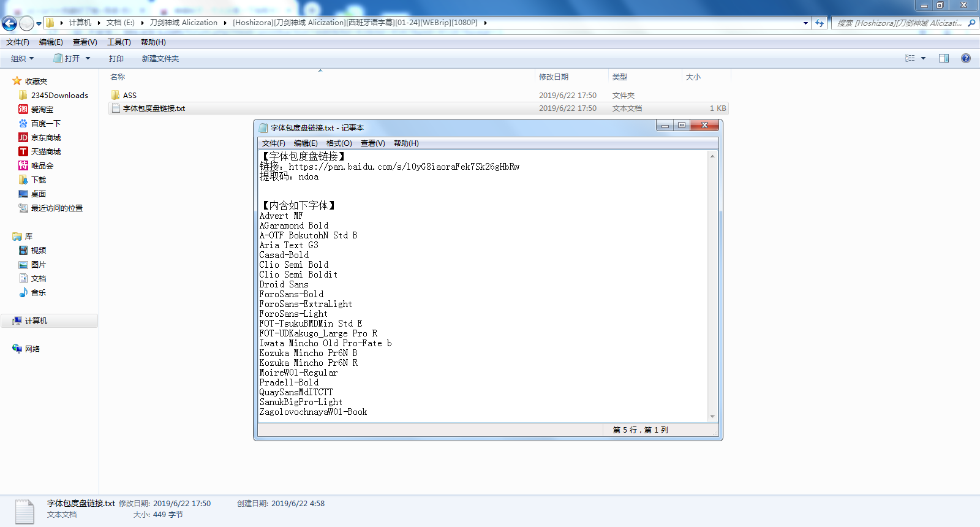Toggle the preview pane icon

(x=944, y=58)
